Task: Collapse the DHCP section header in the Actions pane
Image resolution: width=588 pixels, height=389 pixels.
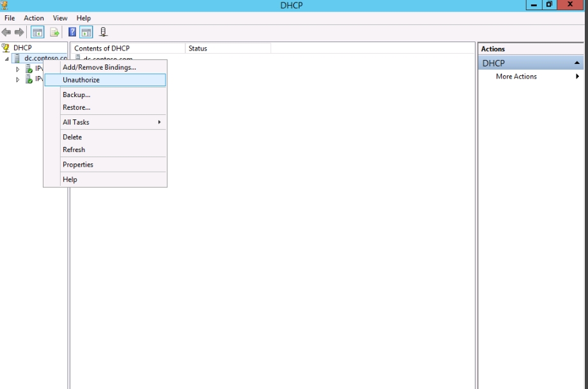Action: point(577,63)
